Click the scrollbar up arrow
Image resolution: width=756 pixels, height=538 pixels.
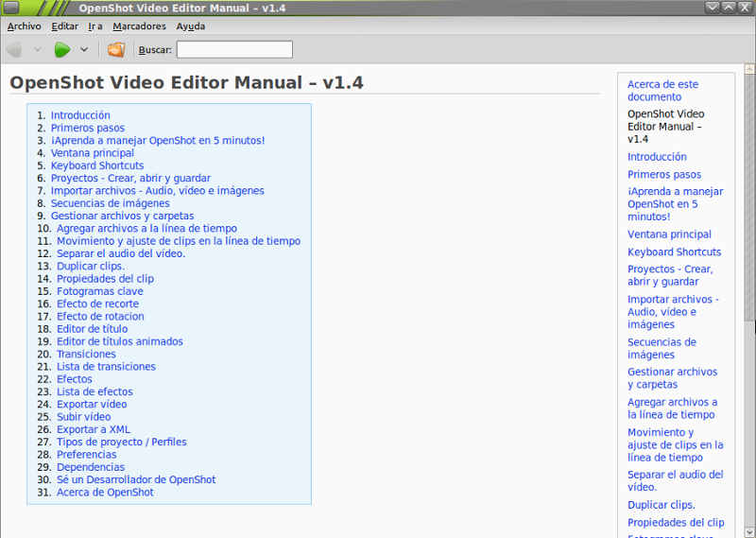[x=749, y=69]
